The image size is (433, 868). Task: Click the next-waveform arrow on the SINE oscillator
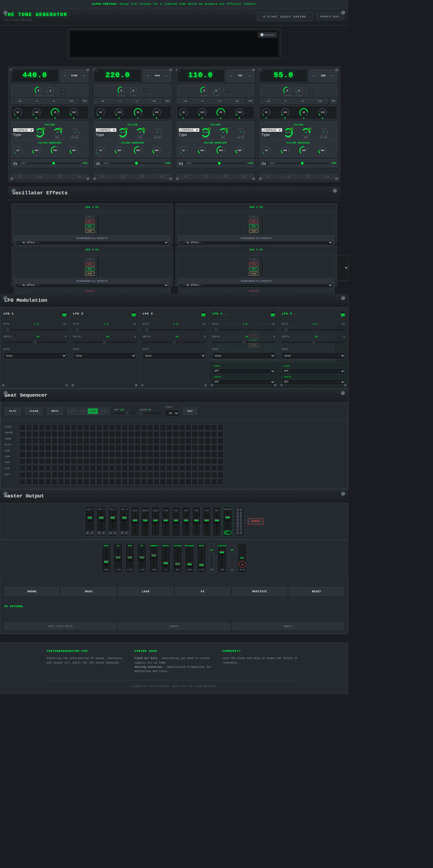pyautogui.click(x=84, y=76)
